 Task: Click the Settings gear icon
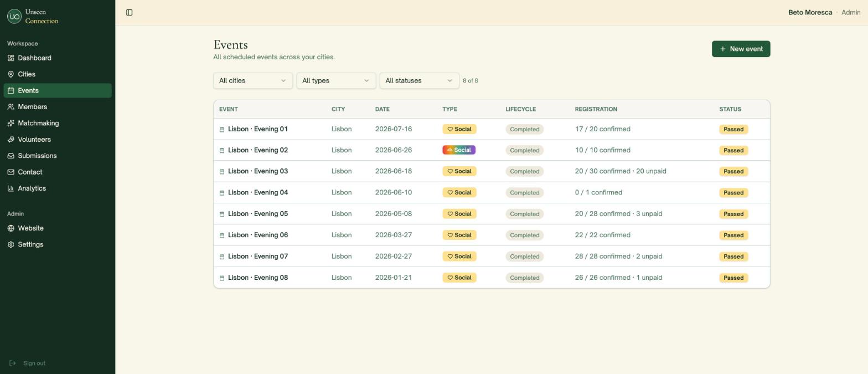[x=11, y=244]
